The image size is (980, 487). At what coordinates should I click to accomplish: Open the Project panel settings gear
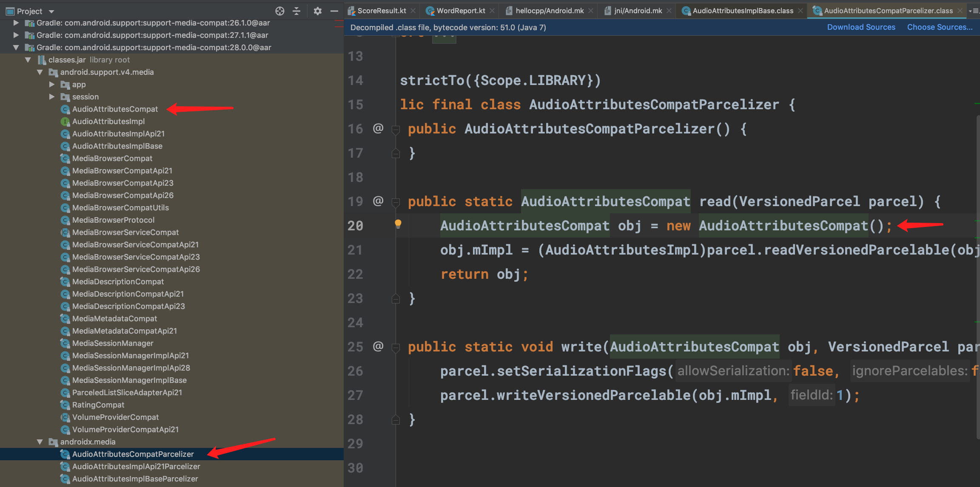tap(317, 11)
